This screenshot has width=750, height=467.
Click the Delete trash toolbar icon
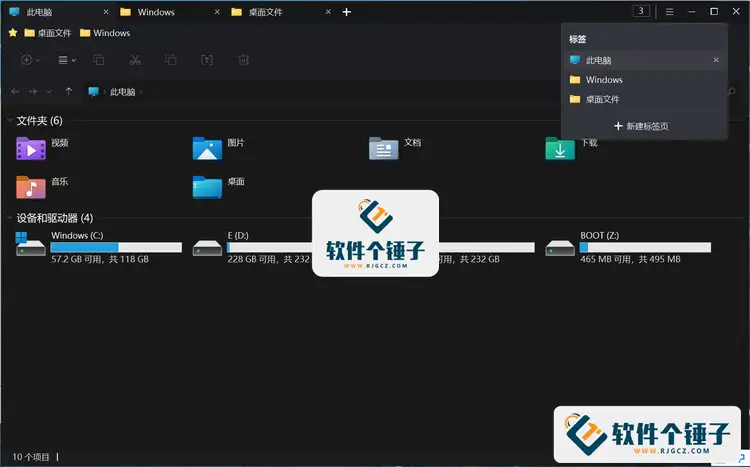coord(243,60)
